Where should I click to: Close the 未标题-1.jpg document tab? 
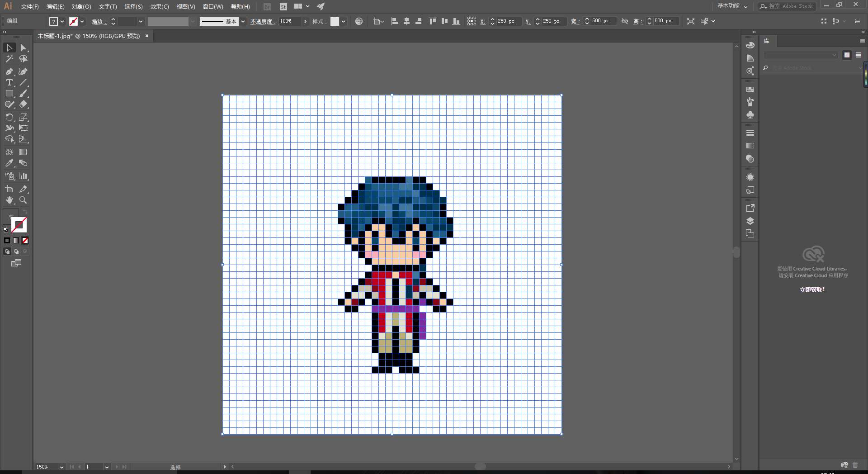pyautogui.click(x=147, y=36)
